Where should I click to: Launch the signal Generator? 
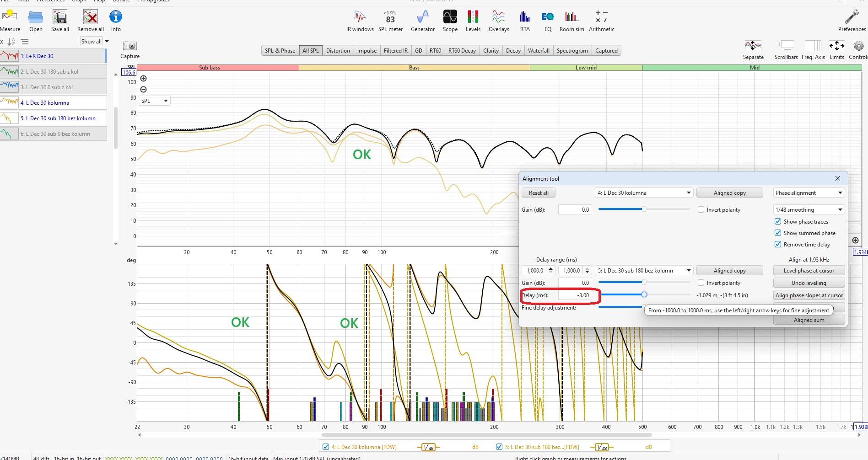coord(422,21)
